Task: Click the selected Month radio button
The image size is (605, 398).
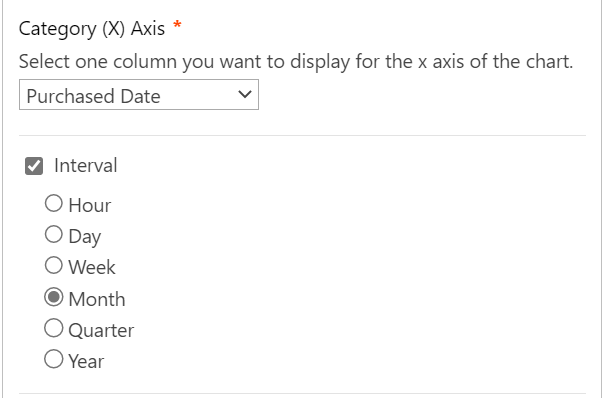Action: tap(54, 297)
